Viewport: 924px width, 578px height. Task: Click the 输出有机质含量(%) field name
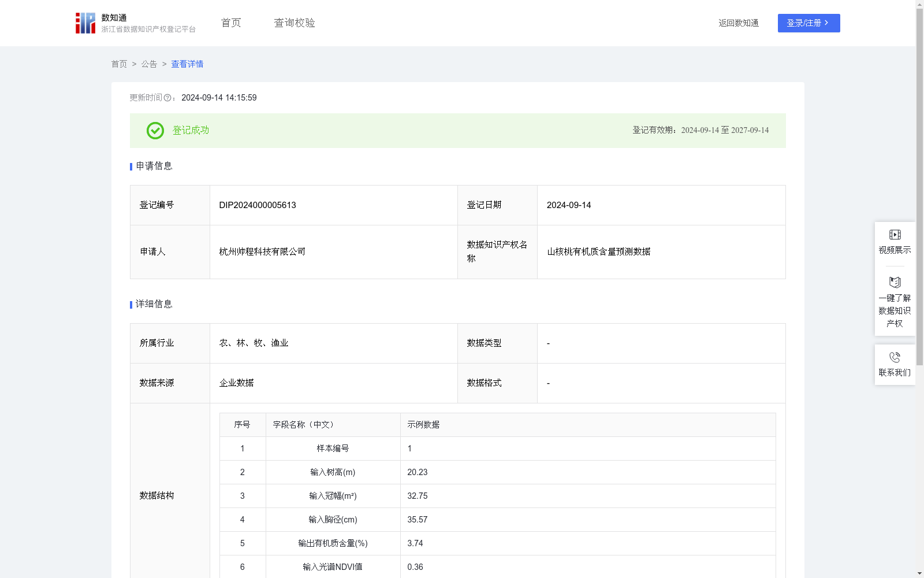point(333,543)
